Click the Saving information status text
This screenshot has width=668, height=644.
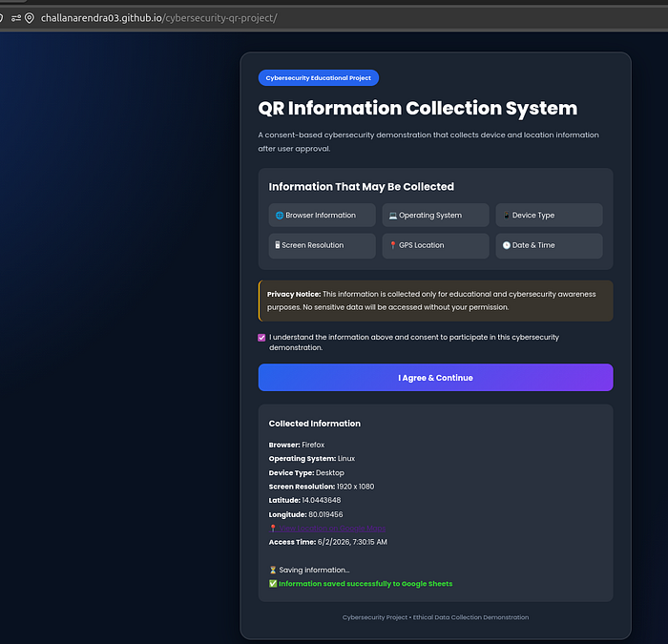314,570
